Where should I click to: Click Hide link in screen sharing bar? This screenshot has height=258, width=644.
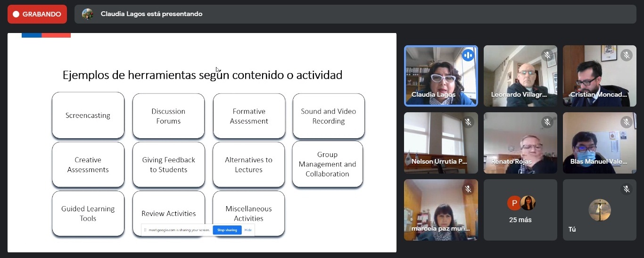[x=248, y=230]
